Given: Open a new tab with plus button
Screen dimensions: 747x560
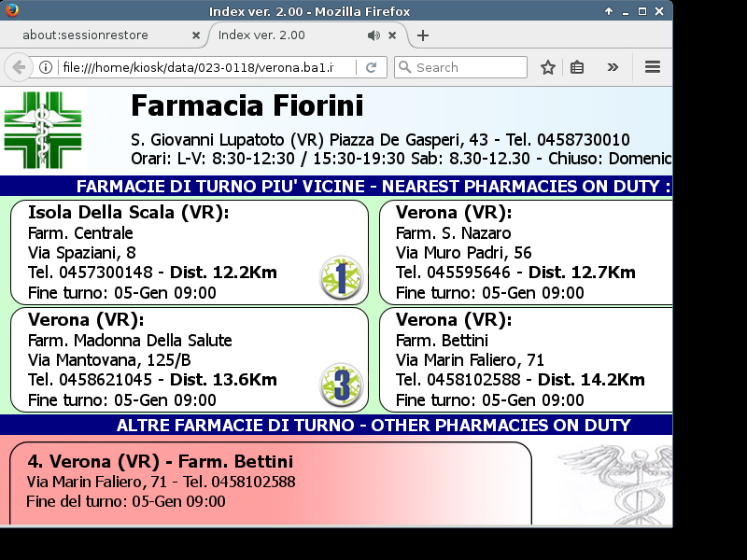Looking at the screenshot, I should 423,35.
